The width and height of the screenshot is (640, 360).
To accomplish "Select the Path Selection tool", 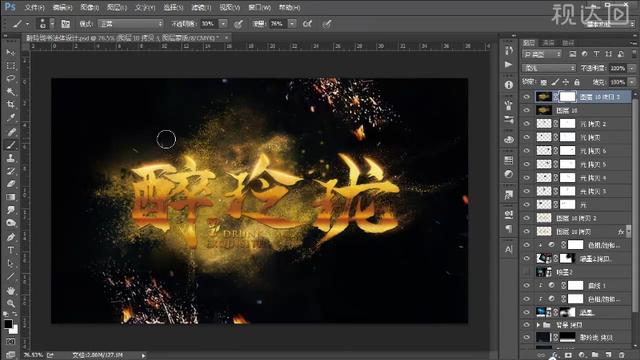I will 11,263.
